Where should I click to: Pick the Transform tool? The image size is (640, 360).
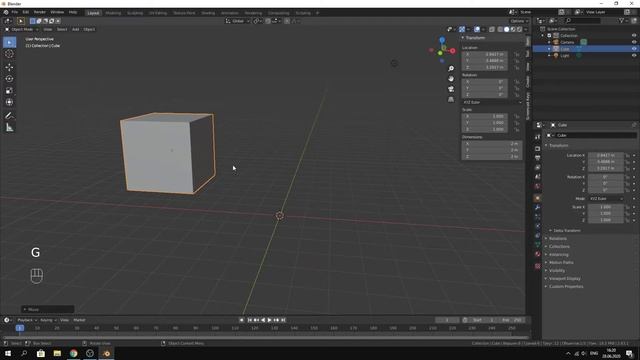click(x=9, y=102)
